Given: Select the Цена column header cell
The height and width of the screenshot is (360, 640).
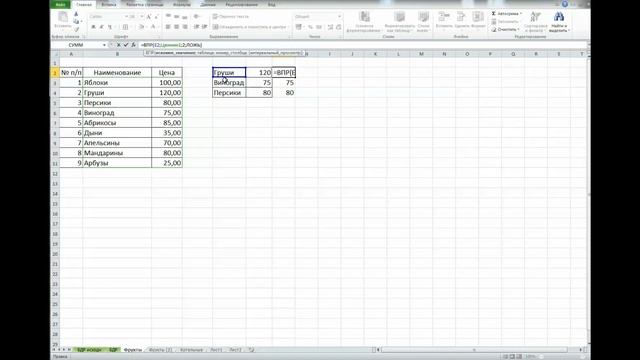Looking at the screenshot, I should [x=167, y=73].
